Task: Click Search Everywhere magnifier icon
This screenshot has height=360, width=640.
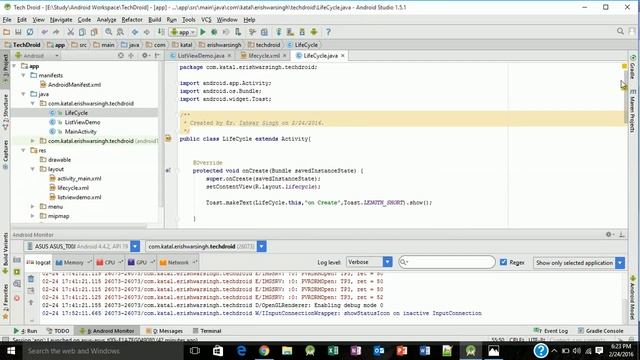Action: (620, 31)
